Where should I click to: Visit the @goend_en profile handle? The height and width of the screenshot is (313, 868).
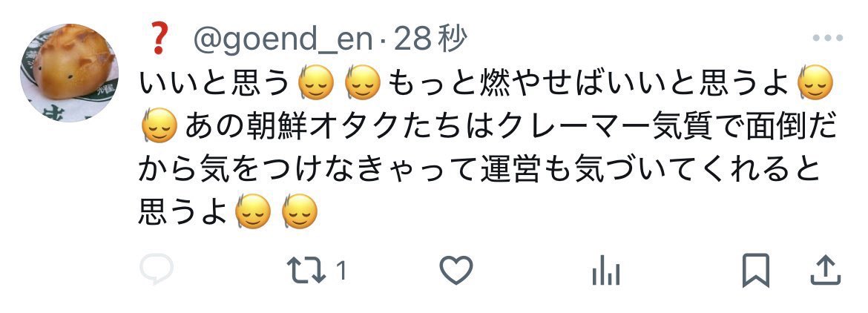(x=283, y=41)
